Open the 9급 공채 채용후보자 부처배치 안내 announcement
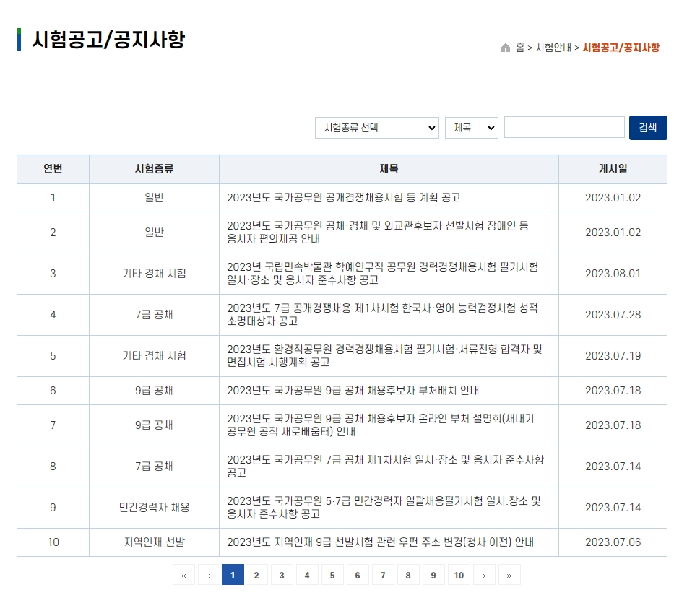Viewport: 700px width, 616px height. click(363, 391)
